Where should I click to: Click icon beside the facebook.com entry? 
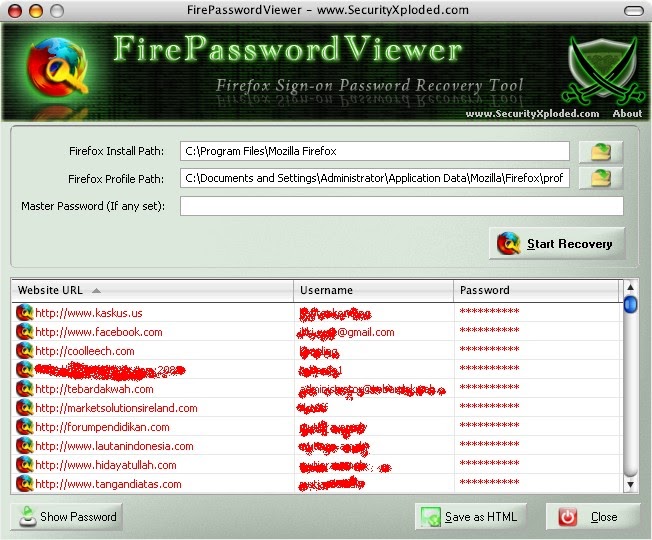click(x=25, y=332)
